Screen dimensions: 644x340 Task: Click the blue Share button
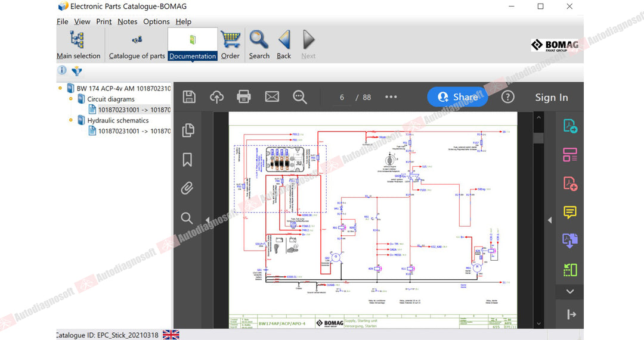[x=457, y=97]
